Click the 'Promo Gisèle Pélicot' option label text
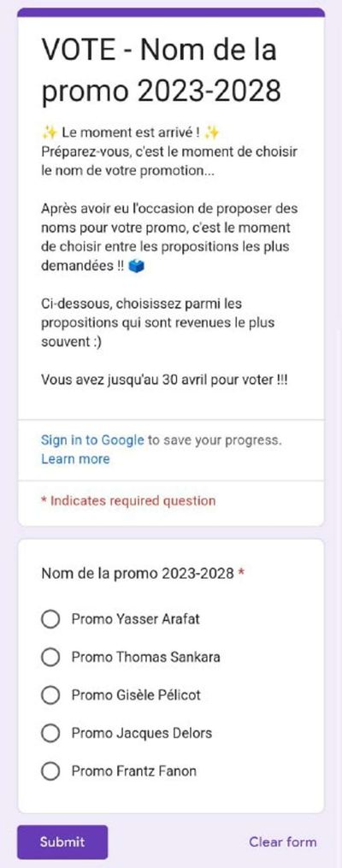 pyautogui.click(x=136, y=694)
